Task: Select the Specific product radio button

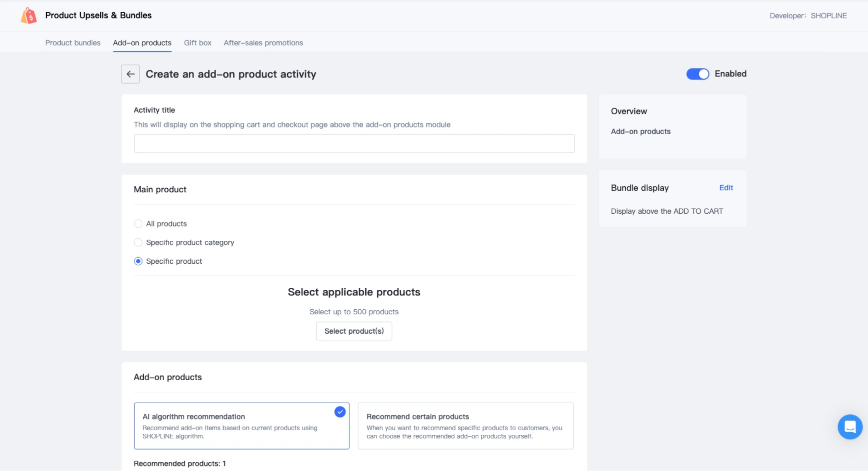Action: 138,261
